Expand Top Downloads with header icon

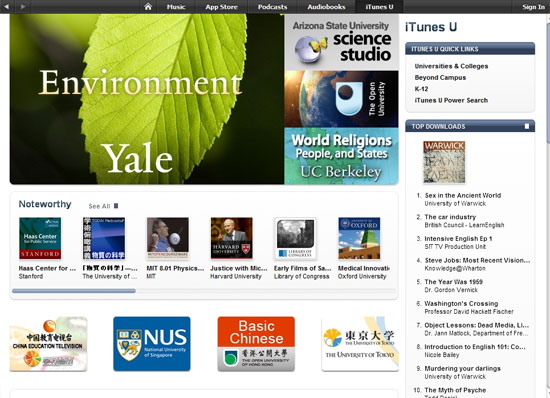[526, 126]
